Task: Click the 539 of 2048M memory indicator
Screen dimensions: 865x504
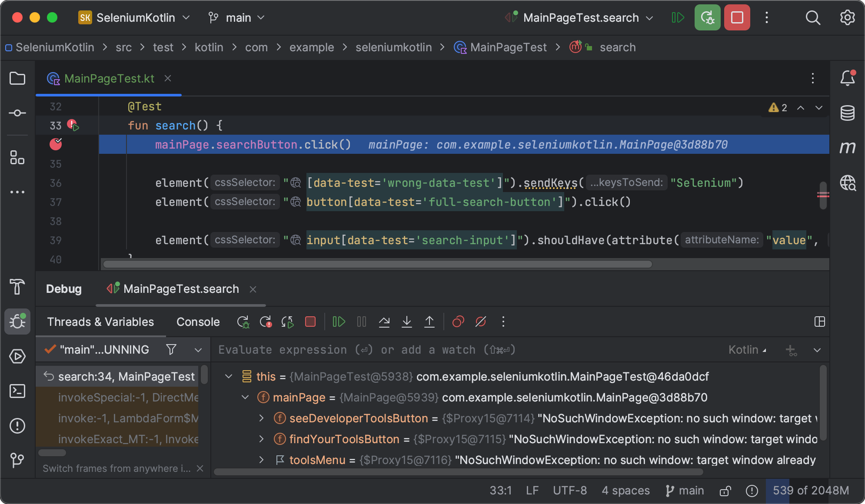Action: (810, 490)
